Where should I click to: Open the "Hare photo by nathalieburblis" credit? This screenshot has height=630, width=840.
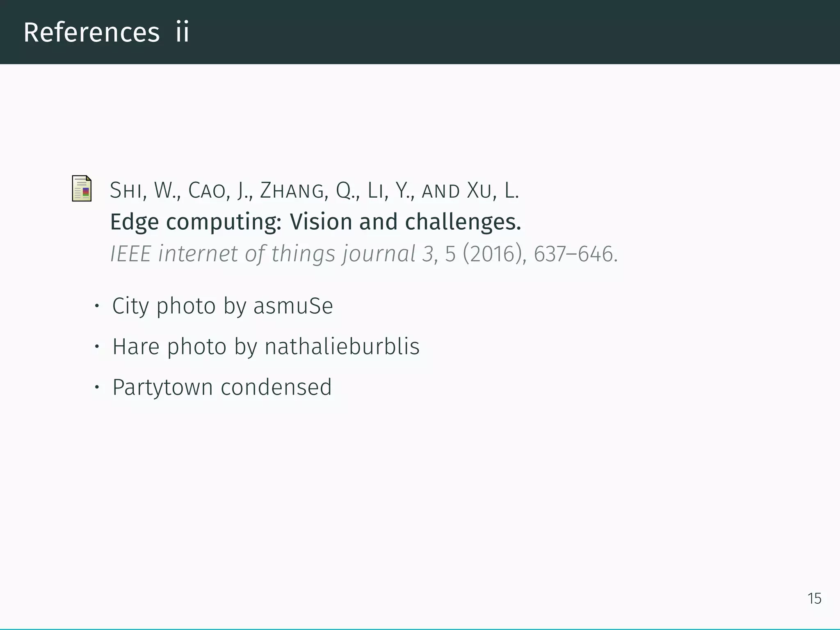coord(266,347)
